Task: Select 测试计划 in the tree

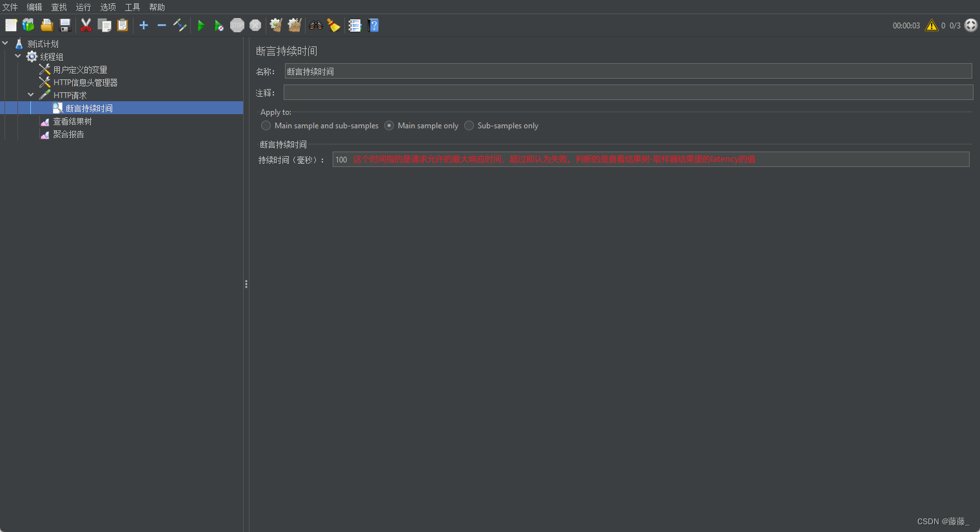Action: pos(43,44)
